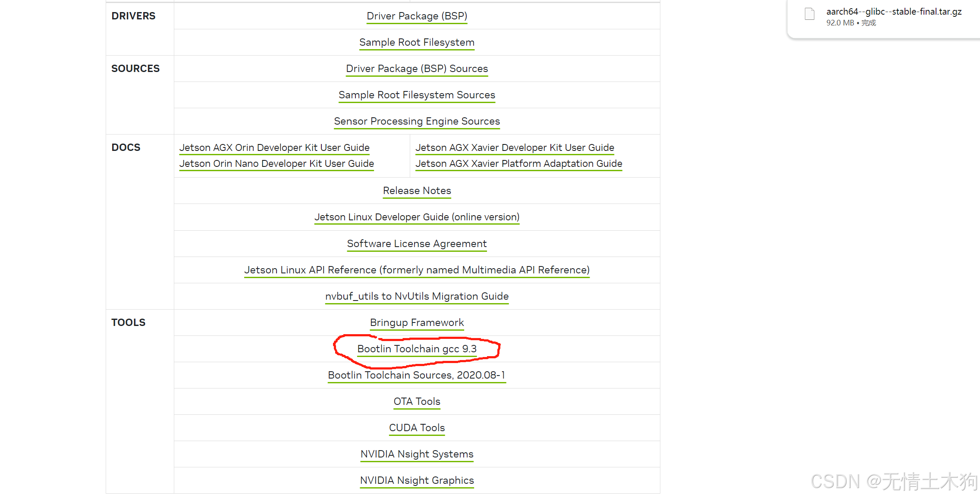Open Jetson Linux API Reference link
Viewport: 980px width, 498px height.
[x=417, y=270]
